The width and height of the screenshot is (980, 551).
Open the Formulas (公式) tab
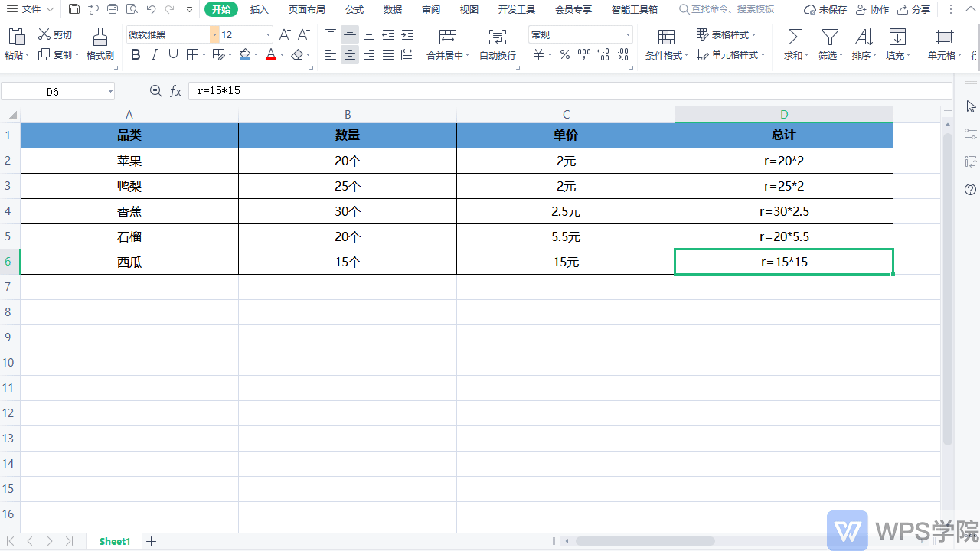pos(354,9)
